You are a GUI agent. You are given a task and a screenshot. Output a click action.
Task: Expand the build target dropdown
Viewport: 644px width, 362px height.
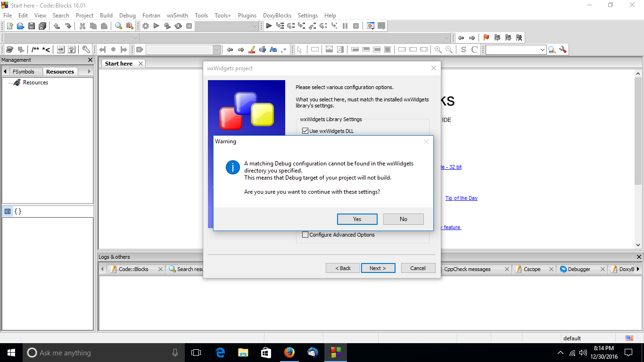pyautogui.click(x=255, y=26)
